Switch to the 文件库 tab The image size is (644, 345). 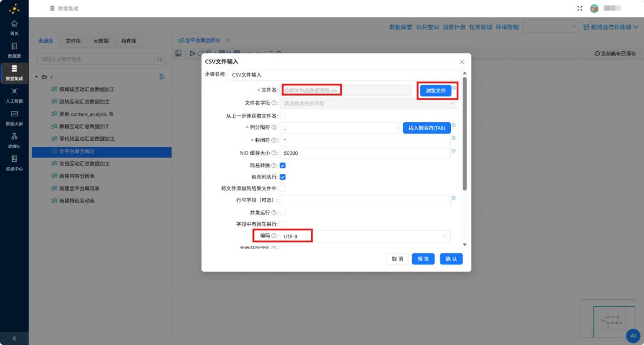point(73,41)
